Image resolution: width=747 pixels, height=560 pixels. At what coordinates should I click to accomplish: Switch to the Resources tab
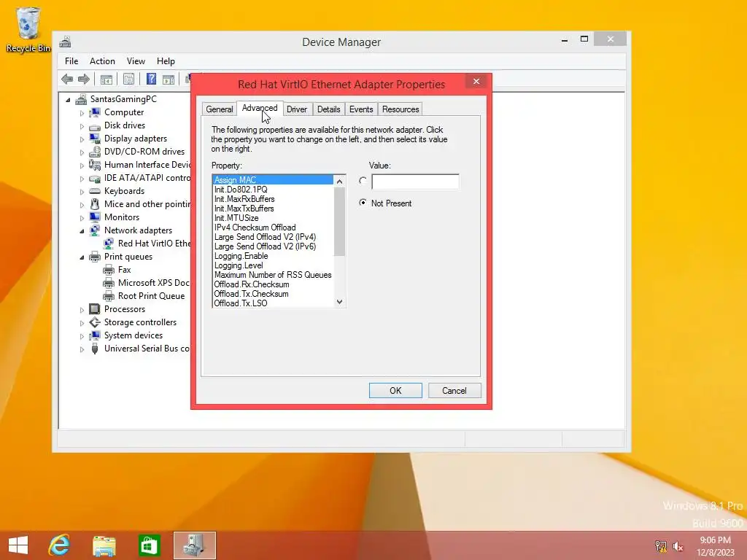point(400,109)
